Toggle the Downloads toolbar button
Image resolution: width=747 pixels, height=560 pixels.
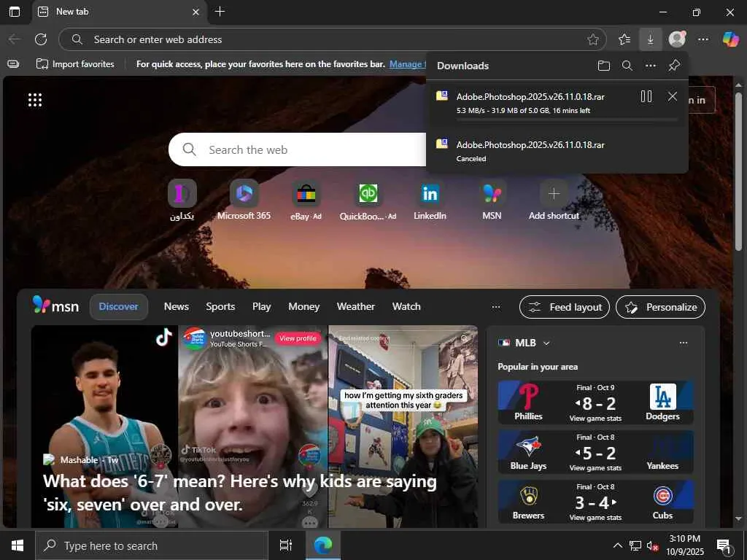(x=650, y=39)
